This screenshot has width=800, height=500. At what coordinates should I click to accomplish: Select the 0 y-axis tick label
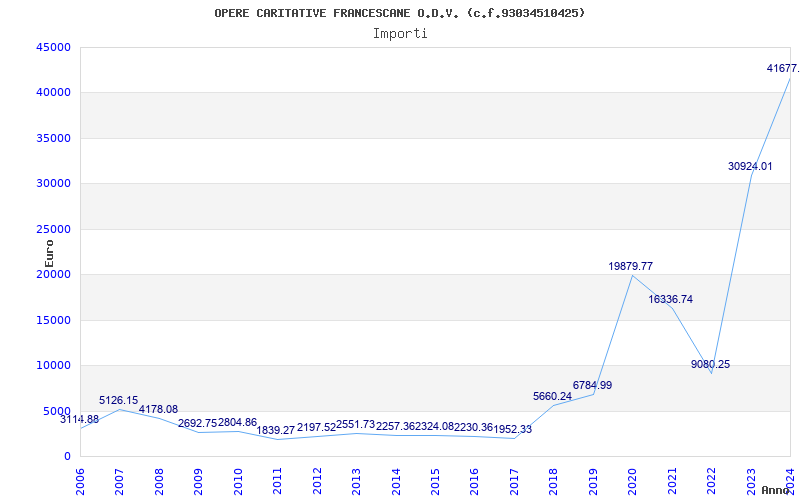click(x=67, y=457)
